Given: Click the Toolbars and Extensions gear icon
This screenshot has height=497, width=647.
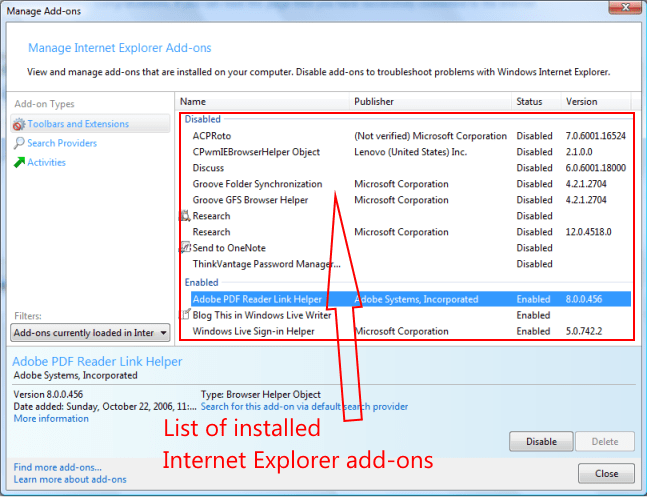Looking at the screenshot, I should (19, 124).
